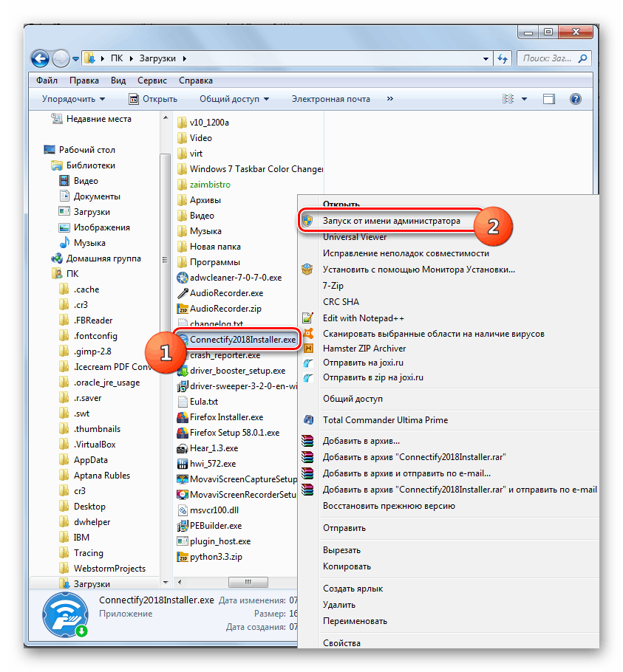Click Notepad++ icon in context menu
The image size is (623, 672).
pyautogui.click(x=307, y=318)
